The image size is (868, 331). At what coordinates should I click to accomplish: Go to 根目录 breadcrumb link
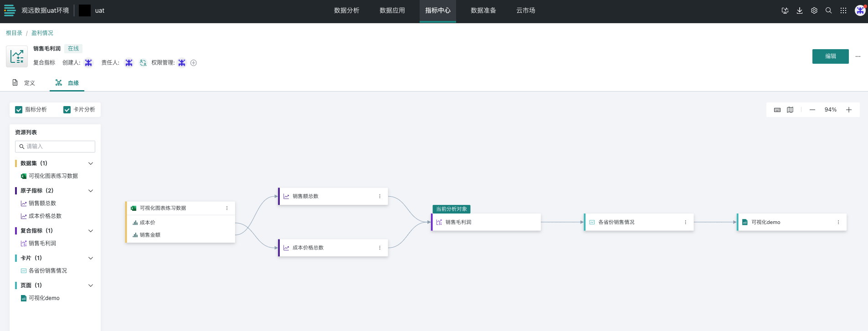[x=14, y=33]
